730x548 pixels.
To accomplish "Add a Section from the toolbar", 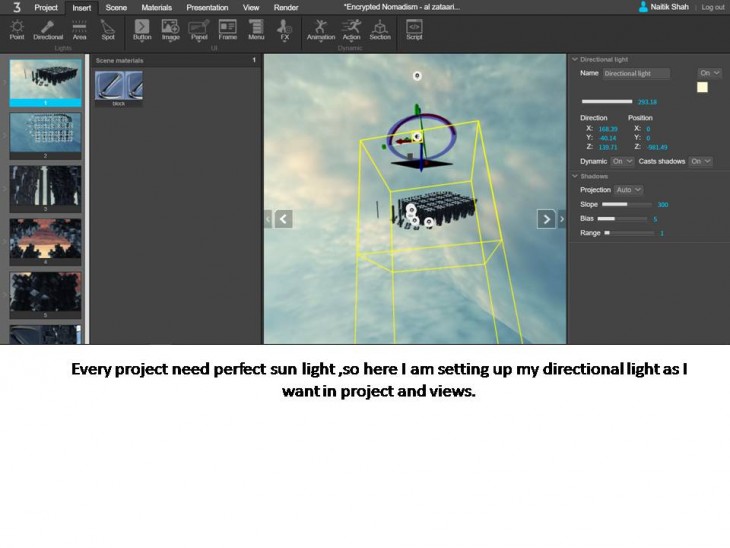I will 380,28.
